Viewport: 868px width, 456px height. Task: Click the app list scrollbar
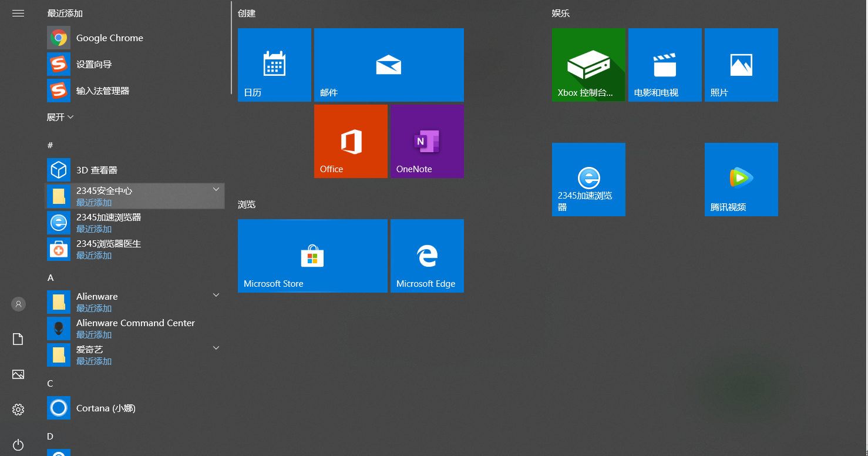coord(232,48)
